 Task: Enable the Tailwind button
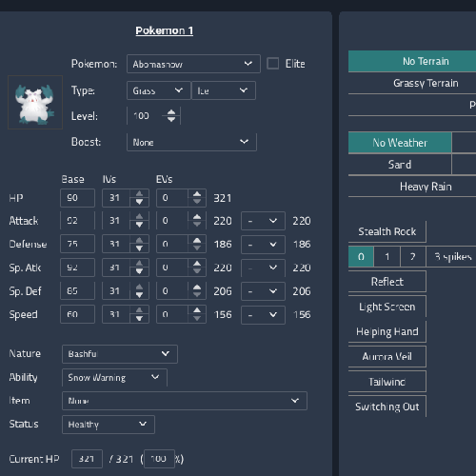[x=387, y=382]
